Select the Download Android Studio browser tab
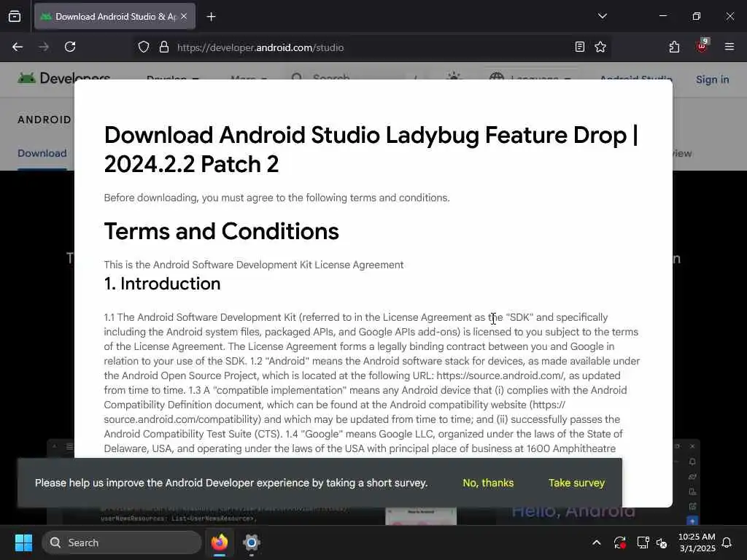This screenshot has width=747, height=560. [115, 17]
